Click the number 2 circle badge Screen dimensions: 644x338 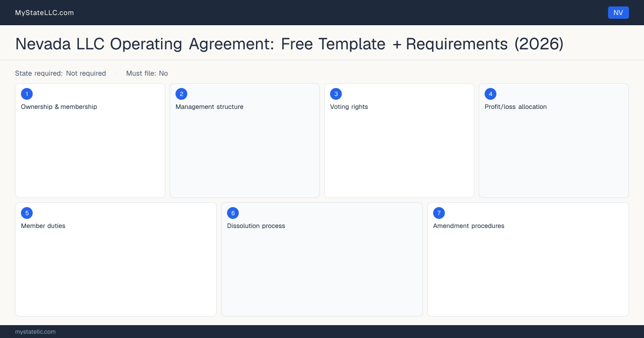[x=181, y=94]
